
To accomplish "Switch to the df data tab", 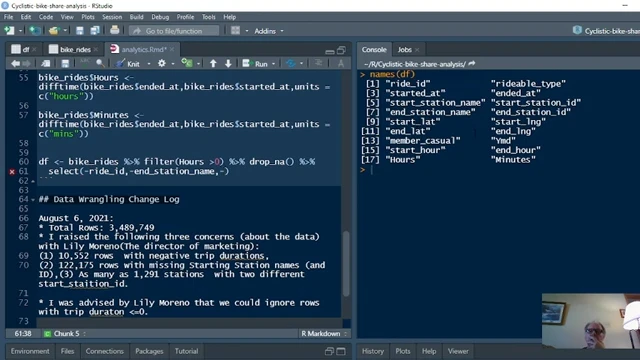I will click(21, 49).
